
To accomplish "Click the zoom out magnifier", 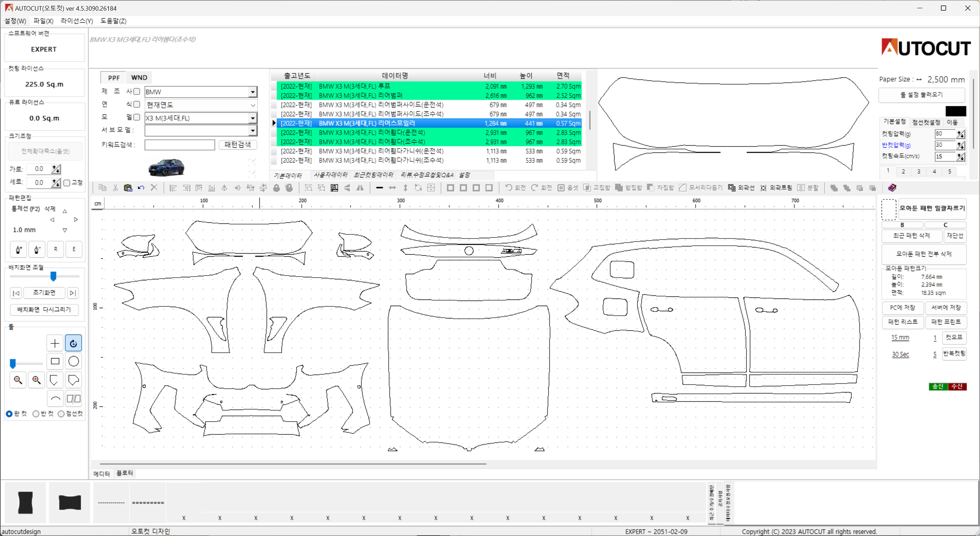I will click(18, 380).
